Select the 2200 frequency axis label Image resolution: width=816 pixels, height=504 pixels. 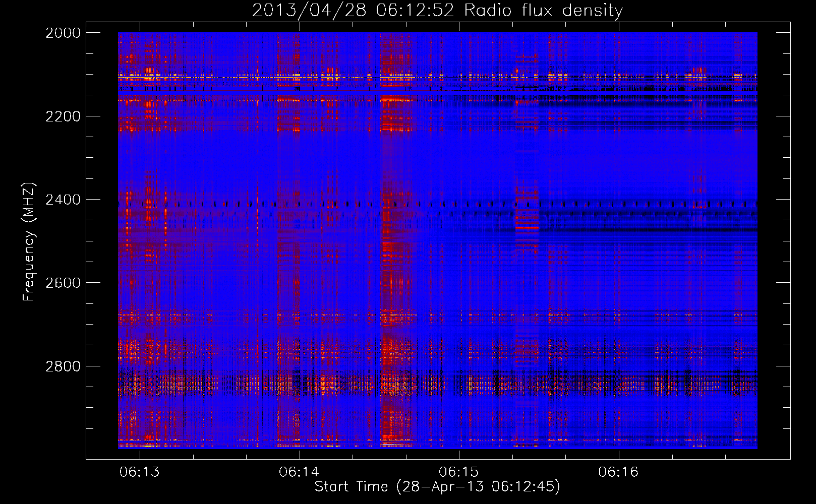click(63, 116)
